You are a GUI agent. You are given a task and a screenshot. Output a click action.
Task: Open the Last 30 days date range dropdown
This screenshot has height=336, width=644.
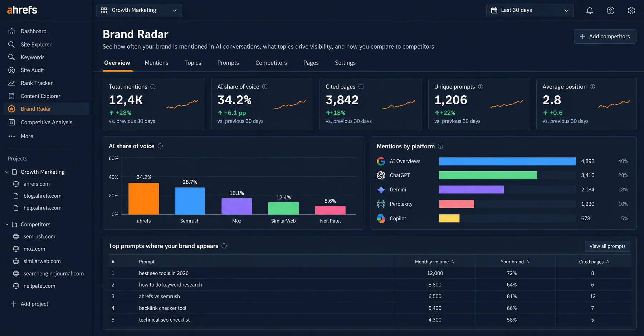530,10
